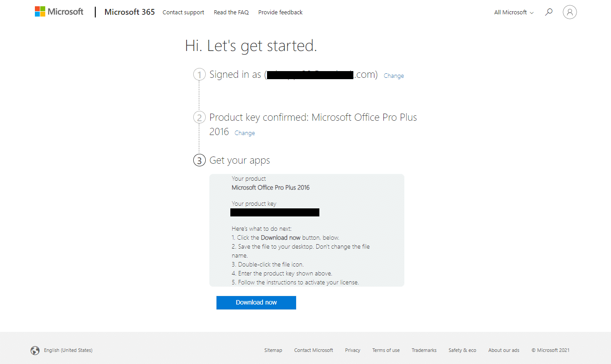Open the Trademarks footer link

click(424, 351)
